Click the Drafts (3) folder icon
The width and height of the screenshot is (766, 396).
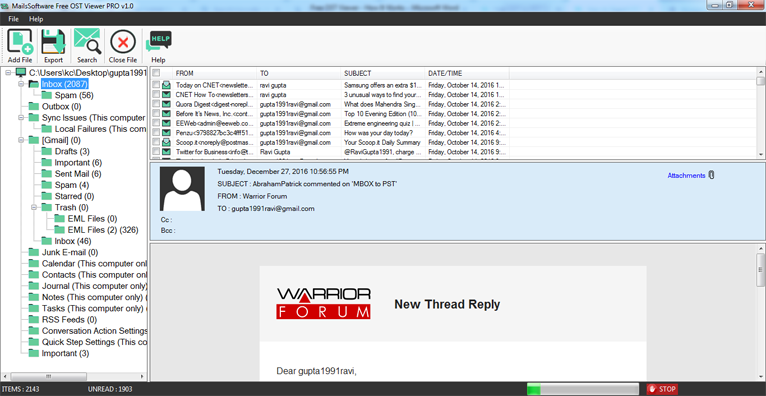[x=47, y=151]
